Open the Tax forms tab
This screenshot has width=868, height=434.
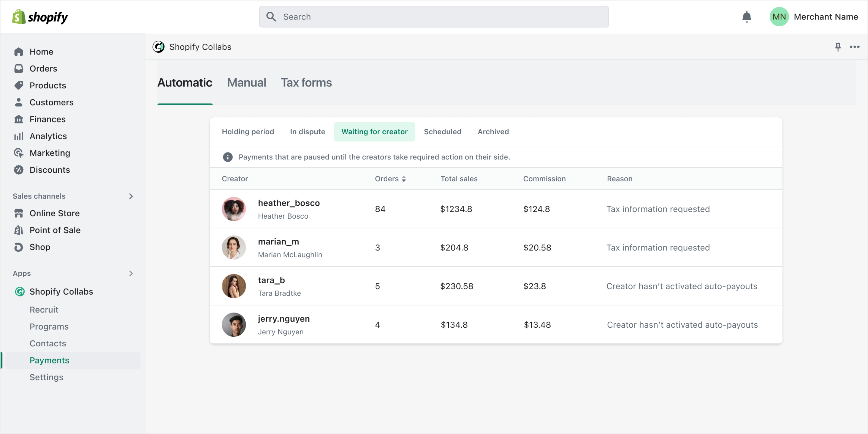(x=306, y=82)
